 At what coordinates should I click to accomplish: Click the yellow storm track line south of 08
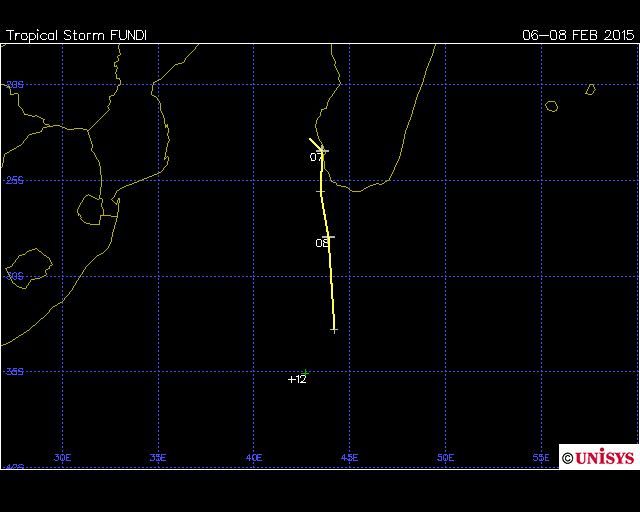coord(331,285)
